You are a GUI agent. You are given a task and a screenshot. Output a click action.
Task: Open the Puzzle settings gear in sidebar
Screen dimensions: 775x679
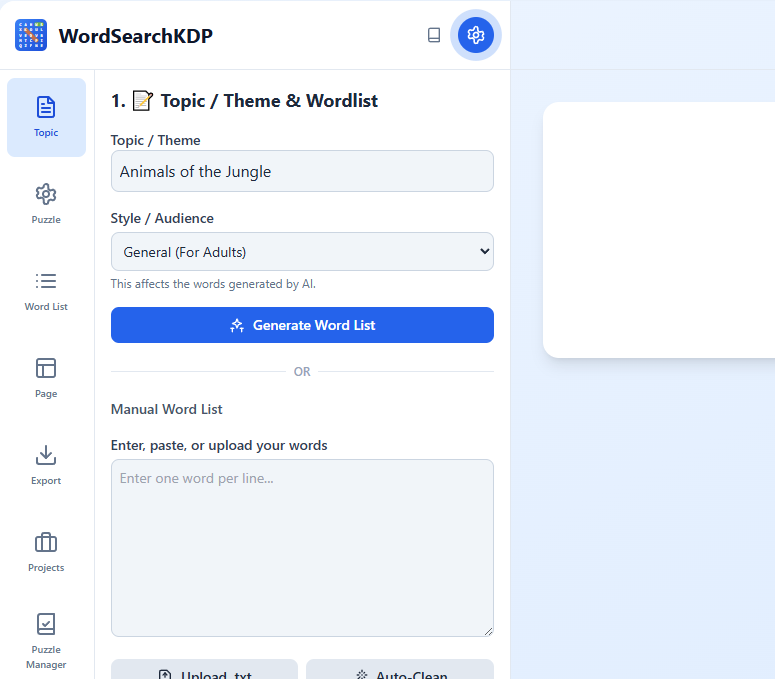tap(46, 203)
